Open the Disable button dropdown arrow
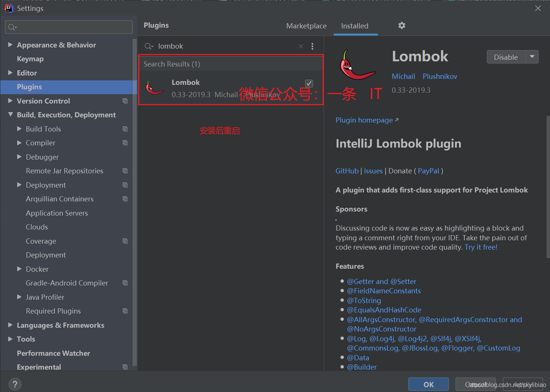Image resolution: width=550 pixels, height=392 pixels. click(532, 57)
